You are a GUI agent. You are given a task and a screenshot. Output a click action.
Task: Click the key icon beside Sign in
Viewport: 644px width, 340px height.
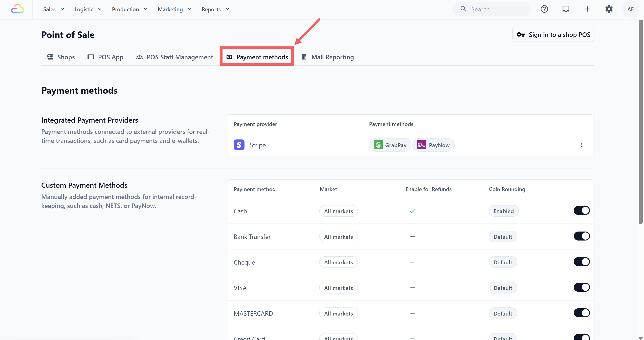coord(521,35)
